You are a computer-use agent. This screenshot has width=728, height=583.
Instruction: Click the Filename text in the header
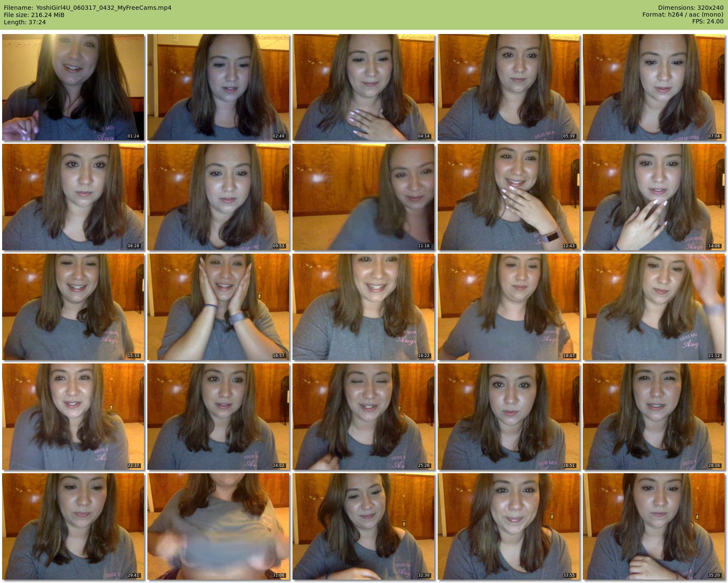(87, 8)
